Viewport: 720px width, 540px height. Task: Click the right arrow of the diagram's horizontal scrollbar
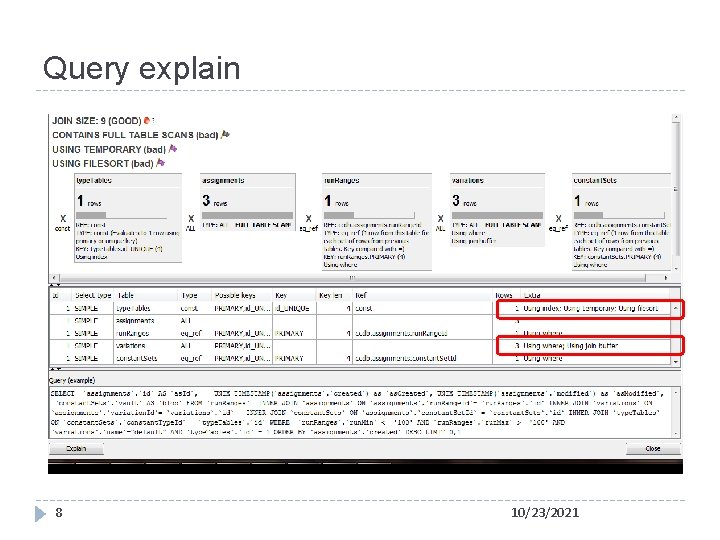pyautogui.click(x=666, y=278)
